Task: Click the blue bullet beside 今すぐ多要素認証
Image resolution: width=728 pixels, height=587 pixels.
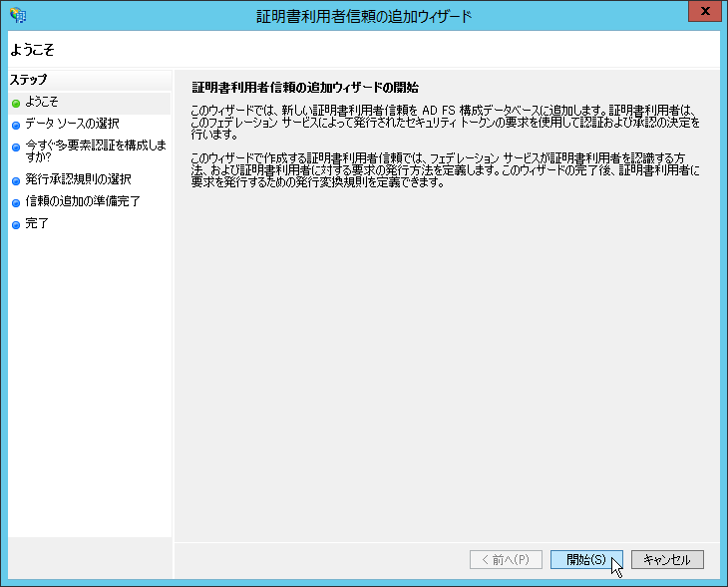Action: point(16,147)
